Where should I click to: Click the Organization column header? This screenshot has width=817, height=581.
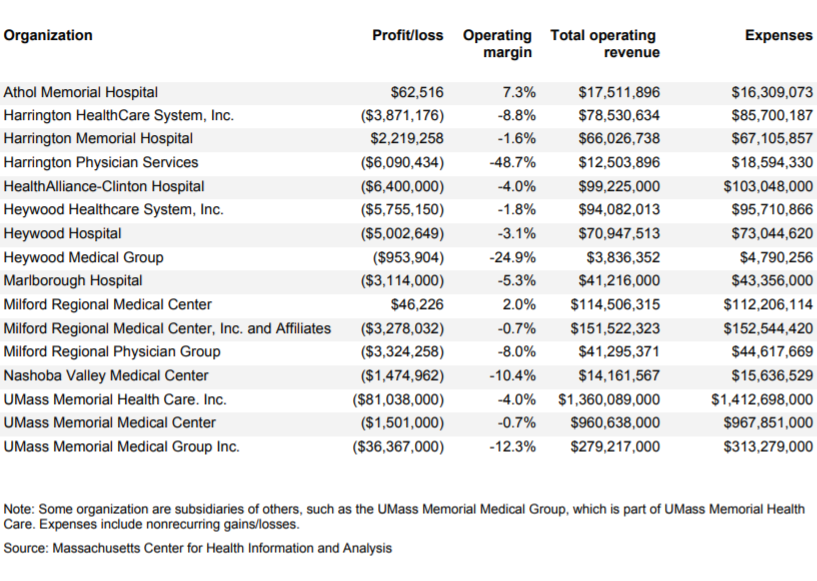click(x=48, y=36)
